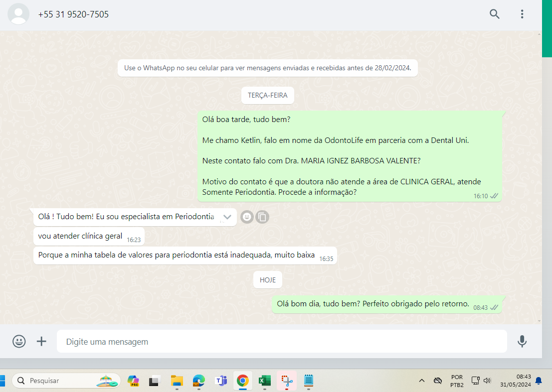Click the network tray icon
This screenshot has width=552, height=392.
tap(476, 381)
